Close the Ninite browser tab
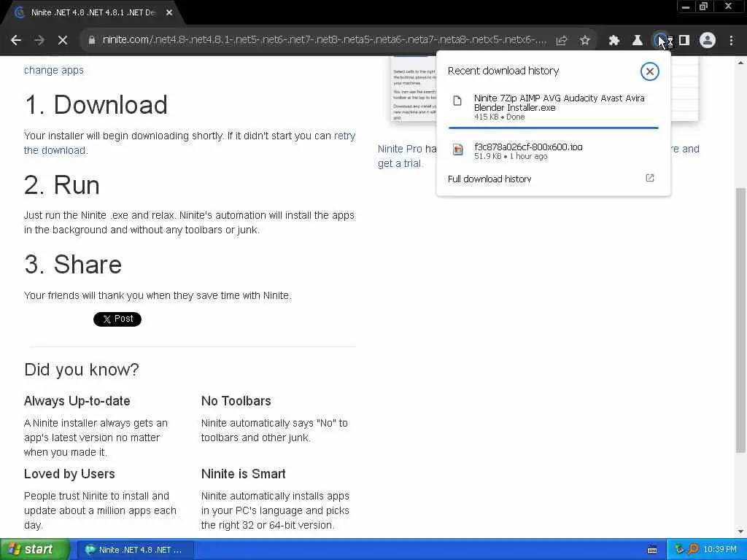Viewport: 747px width, 560px height. pyautogui.click(x=169, y=13)
